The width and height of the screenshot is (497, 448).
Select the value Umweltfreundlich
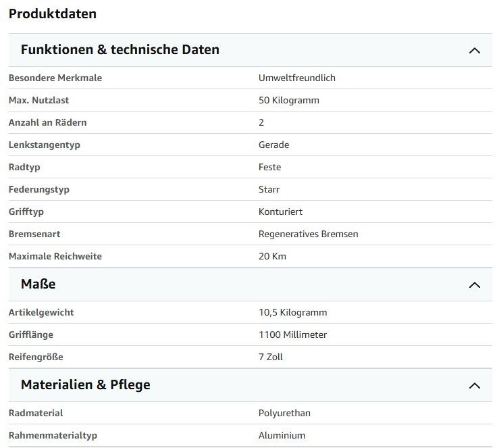[x=297, y=78]
